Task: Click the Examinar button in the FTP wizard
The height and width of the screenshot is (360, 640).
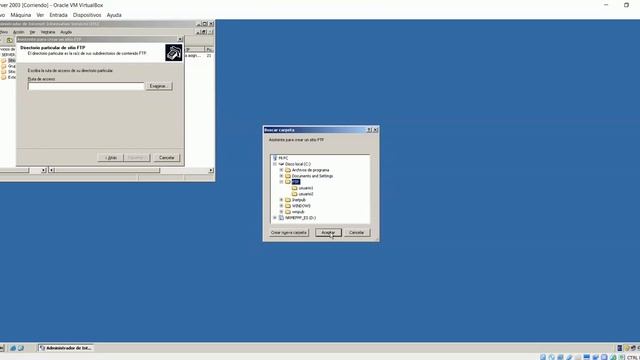Action: point(158,86)
